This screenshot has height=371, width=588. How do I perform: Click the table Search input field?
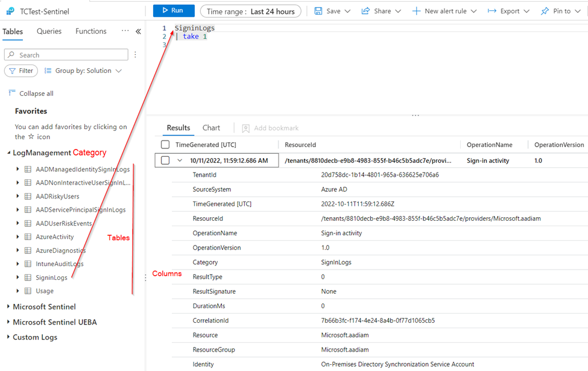tap(66, 55)
